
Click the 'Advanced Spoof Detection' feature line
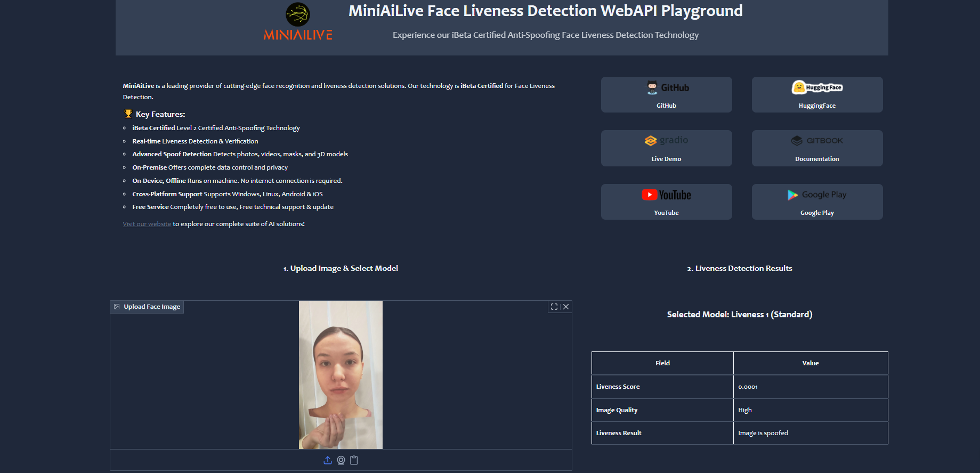[x=240, y=154]
